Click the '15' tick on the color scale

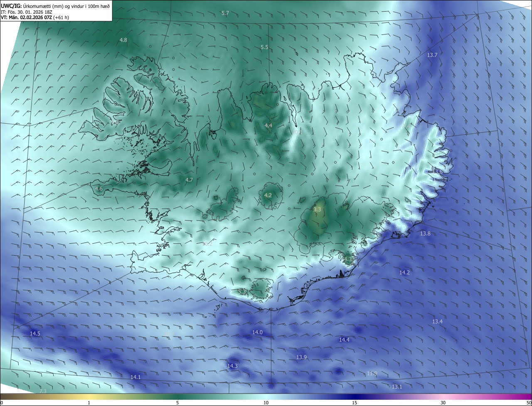click(355, 403)
